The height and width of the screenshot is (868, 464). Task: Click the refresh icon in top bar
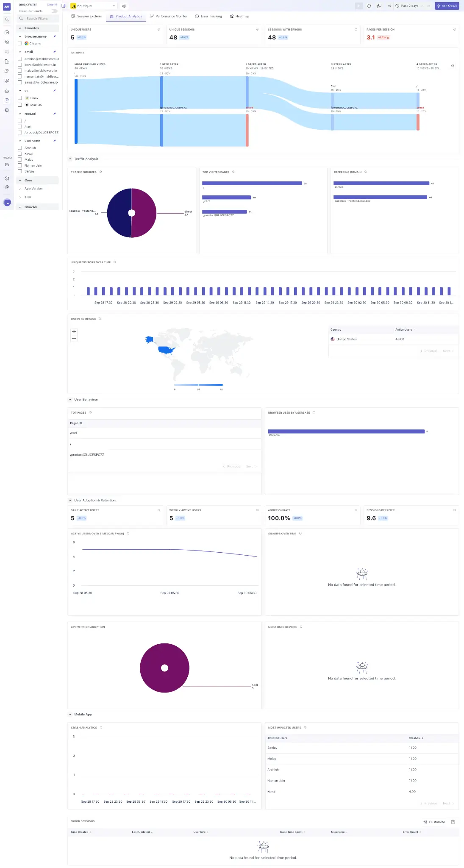[369, 6]
